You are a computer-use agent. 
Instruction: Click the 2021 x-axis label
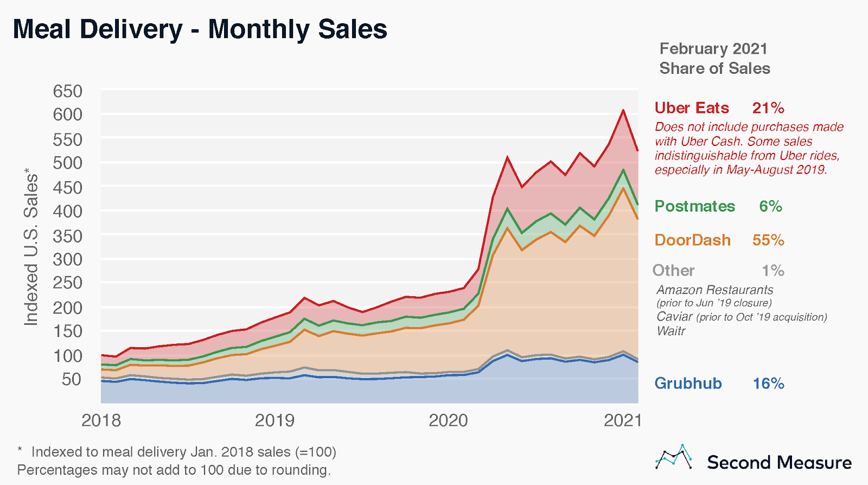[x=622, y=420]
